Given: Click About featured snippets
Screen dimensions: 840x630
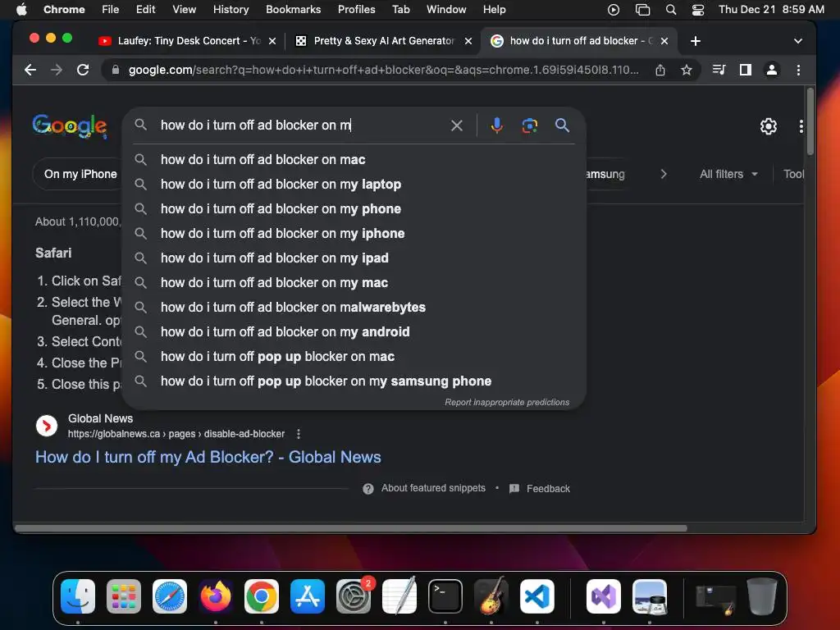Looking at the screenshot, I should click(x=433, y=488).
